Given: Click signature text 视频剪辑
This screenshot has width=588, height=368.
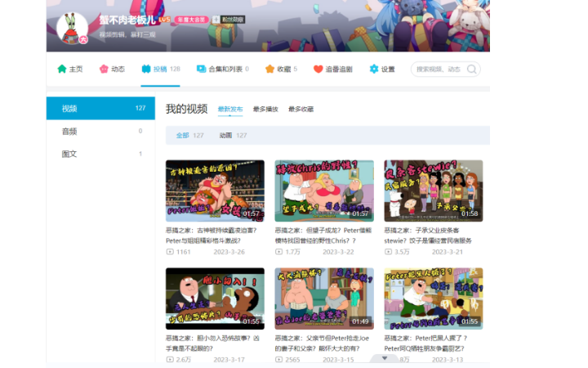Looking at the screenshot, I should point(127,34).
